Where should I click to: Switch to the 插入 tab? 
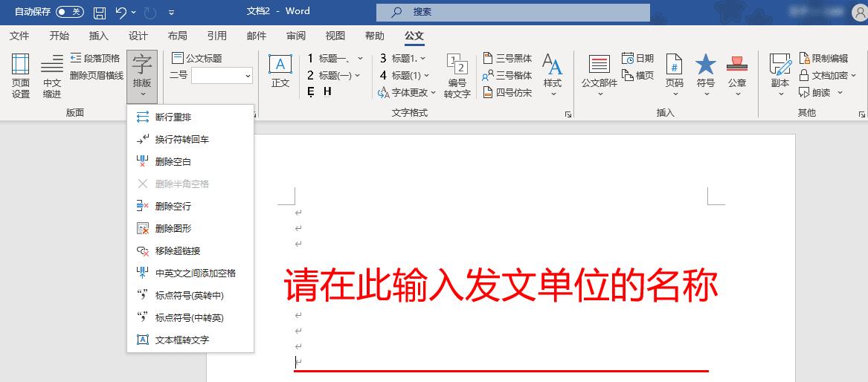click(x=98, y=36)
